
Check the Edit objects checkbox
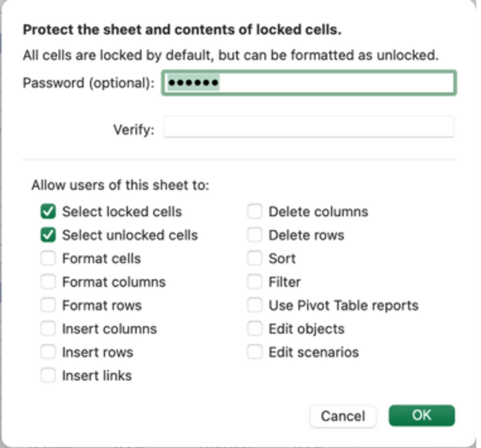click(254, 329)
